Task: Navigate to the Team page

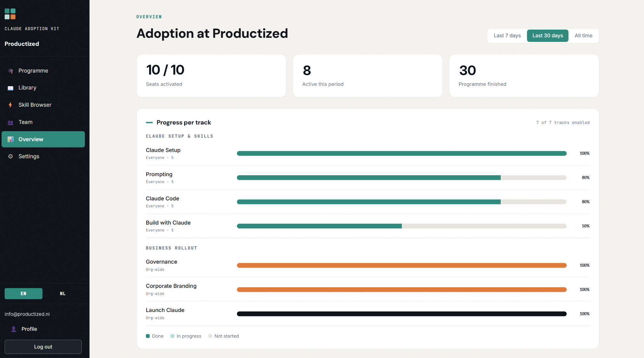Action: point(43,122)
